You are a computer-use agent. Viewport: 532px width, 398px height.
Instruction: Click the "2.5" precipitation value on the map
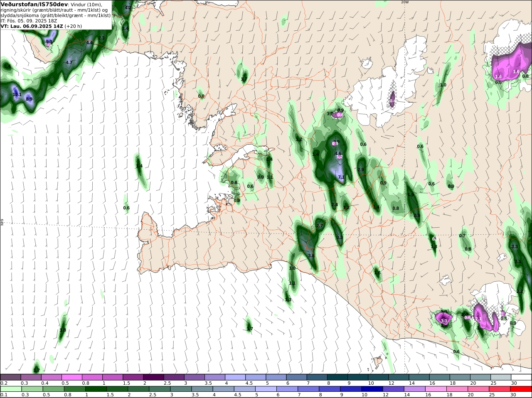click(417, 215)
